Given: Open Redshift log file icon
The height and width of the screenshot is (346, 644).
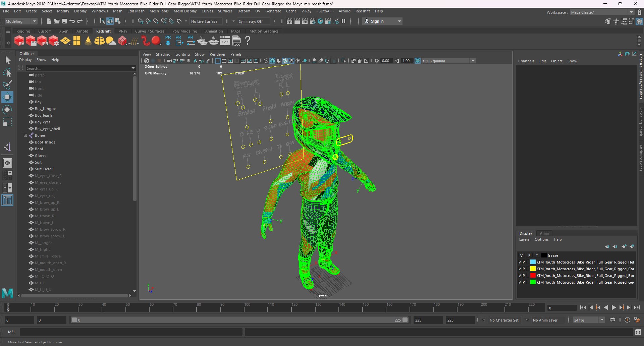Looking at the screenshot, I should [x=236, y=41].
